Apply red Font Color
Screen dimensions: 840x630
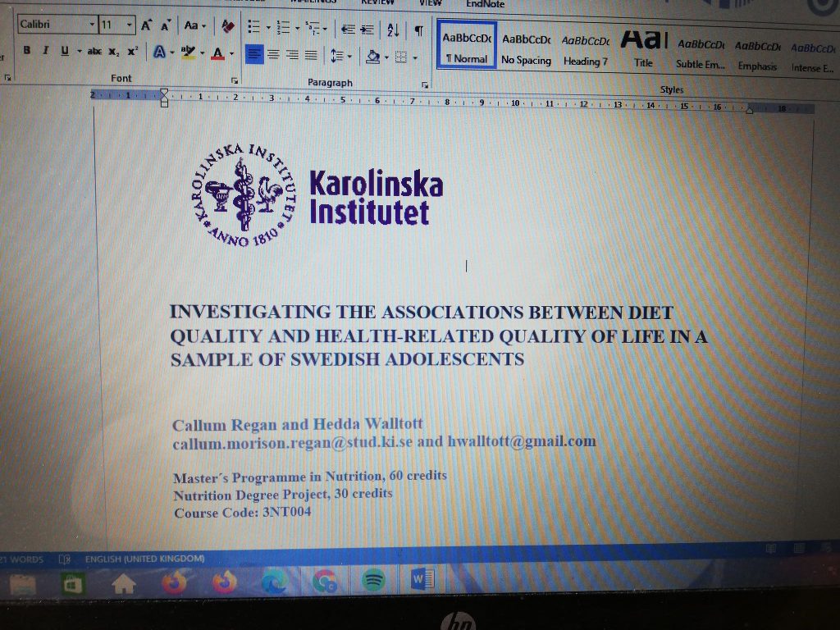217,53
